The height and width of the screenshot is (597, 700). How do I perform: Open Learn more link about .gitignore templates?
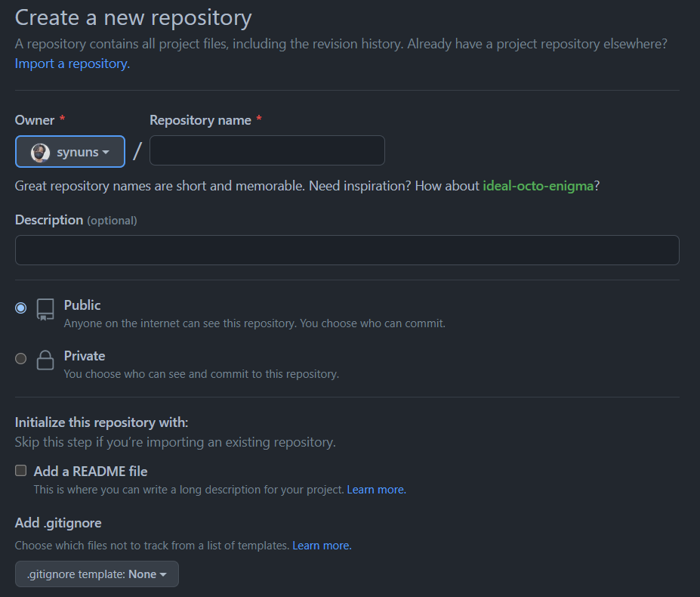tap(322, 546)
